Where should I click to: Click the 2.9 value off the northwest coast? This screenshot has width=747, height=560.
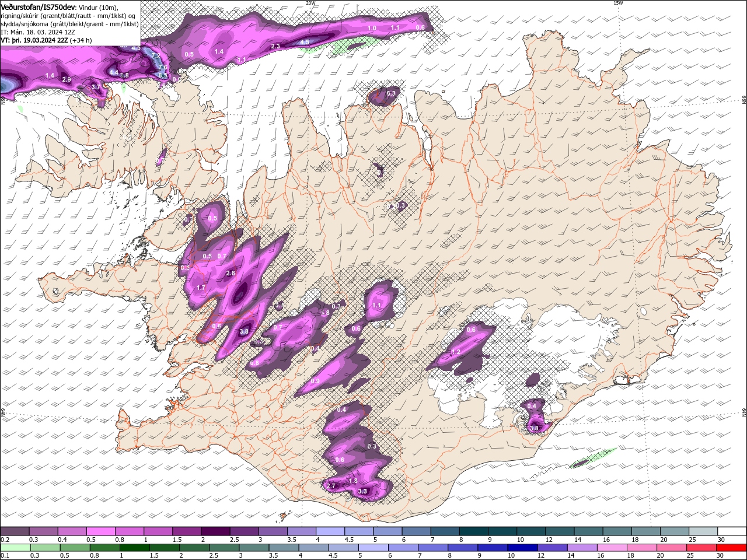[66, 79]
